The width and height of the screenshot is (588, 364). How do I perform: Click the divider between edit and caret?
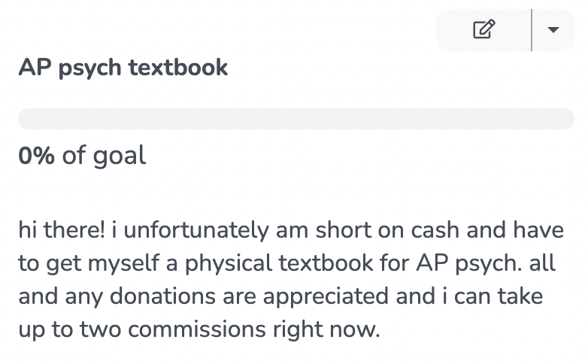pyautogui.click(x=532, y=30)
